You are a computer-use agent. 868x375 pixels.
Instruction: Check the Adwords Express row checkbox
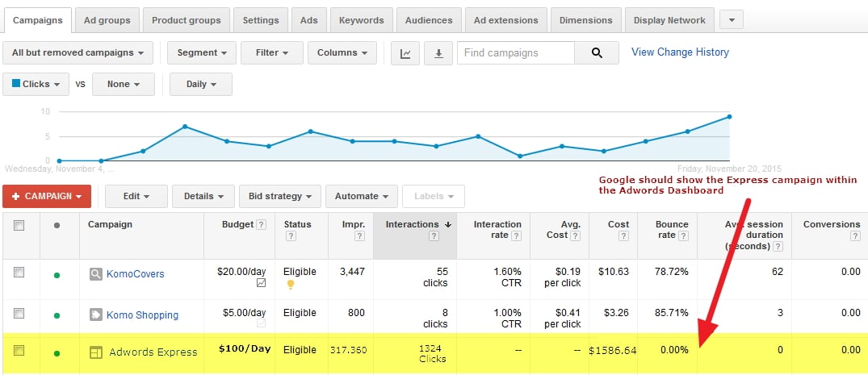pos(19,350)
